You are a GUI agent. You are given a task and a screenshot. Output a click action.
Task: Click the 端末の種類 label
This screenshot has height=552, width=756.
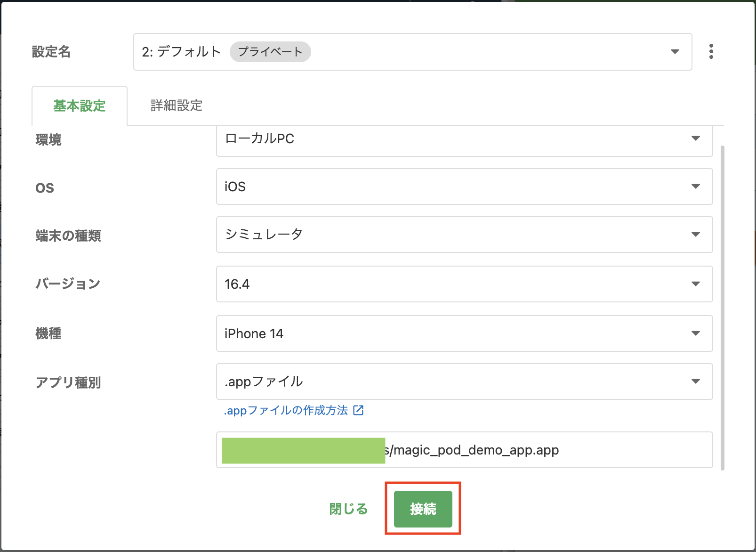[68, 235]
